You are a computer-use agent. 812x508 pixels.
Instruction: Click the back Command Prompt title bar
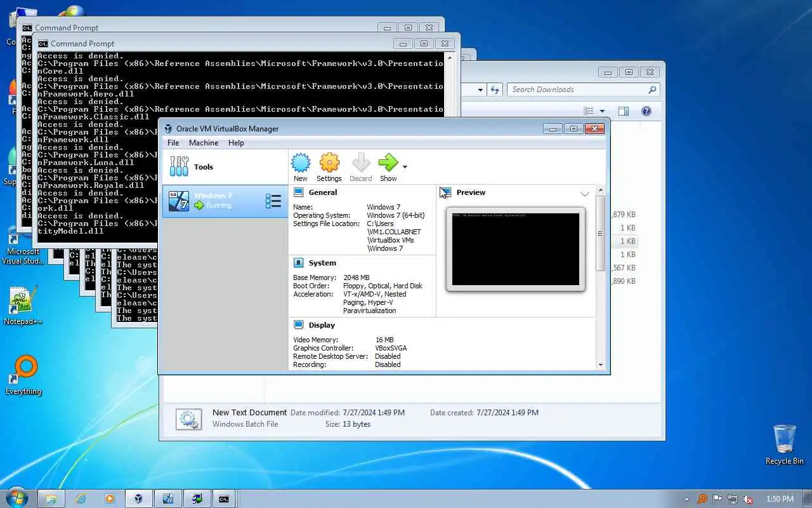tap(232, 27)
